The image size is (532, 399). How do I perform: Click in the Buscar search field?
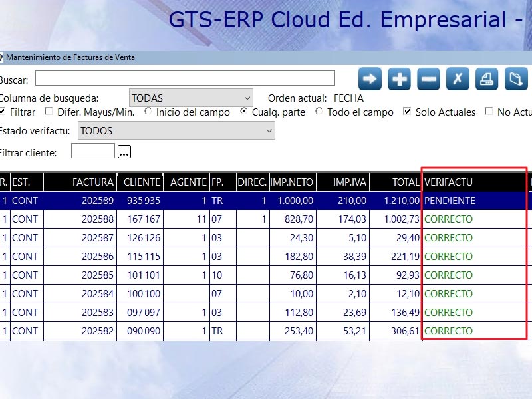[x=185, y=79]
